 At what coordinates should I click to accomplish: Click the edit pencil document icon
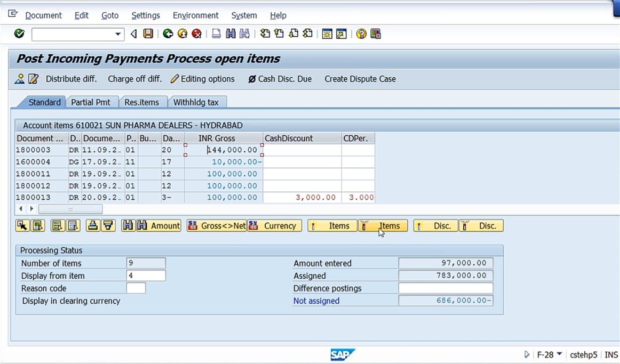[x=34, y=79]
